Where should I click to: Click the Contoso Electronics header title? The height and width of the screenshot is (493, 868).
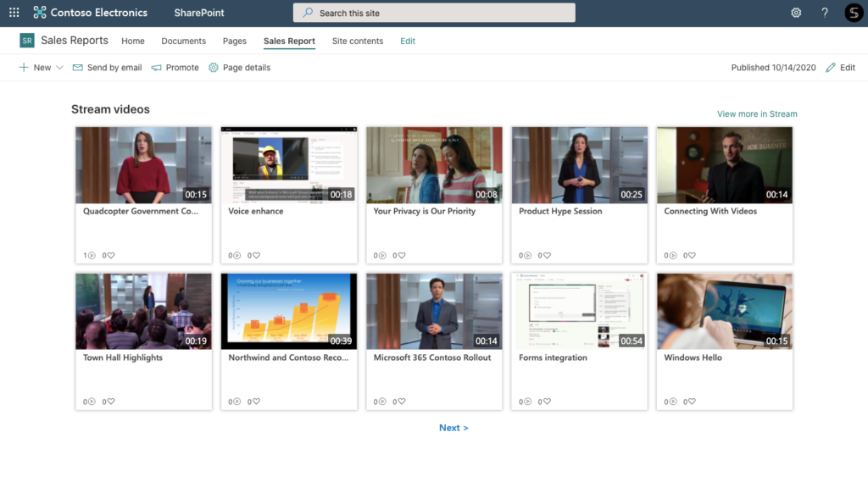(99, 13)
